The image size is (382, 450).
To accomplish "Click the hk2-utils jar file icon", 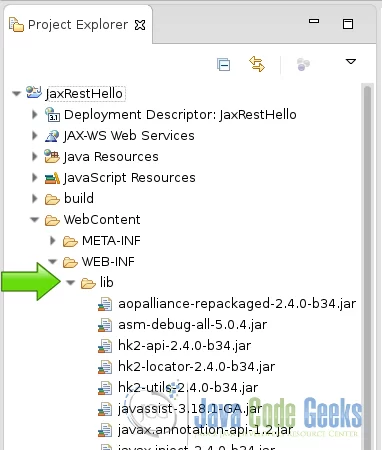I will tap(105, 388).
